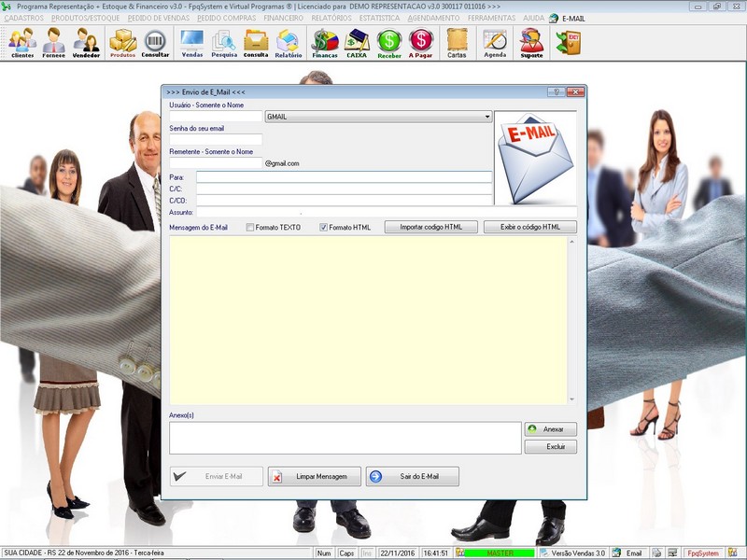The image size is (747, 560).
Task: Uncheck the Formato HTML checkbox
Action: (x=324, y=228)
